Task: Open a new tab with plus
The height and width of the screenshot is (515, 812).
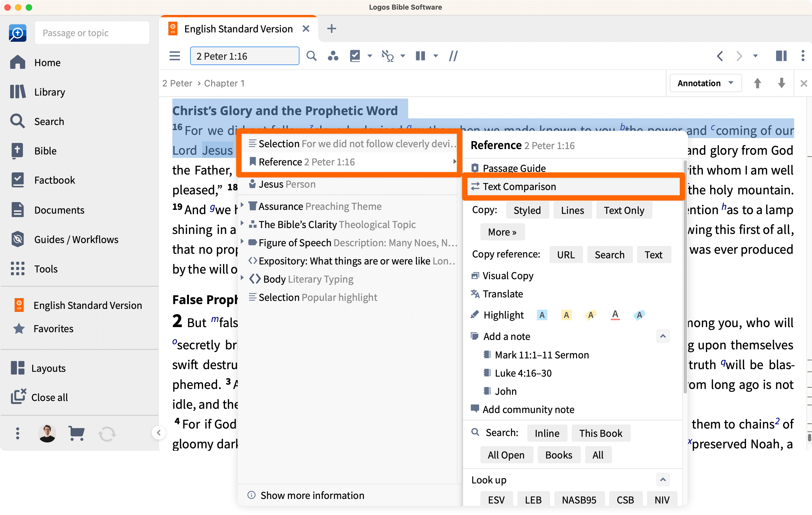Action: [x=332, y=29]
